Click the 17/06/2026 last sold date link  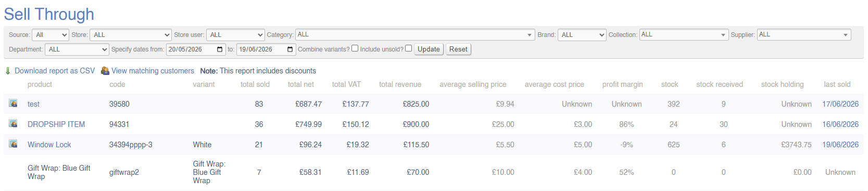tap(840, 104)
